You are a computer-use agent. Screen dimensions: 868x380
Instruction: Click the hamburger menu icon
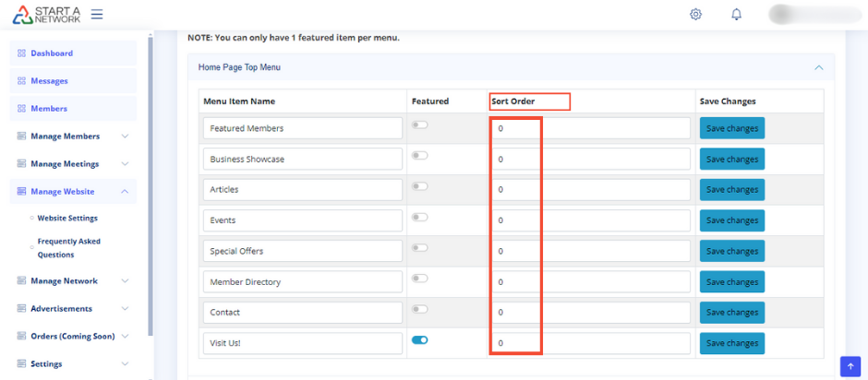tap(97, 15)
